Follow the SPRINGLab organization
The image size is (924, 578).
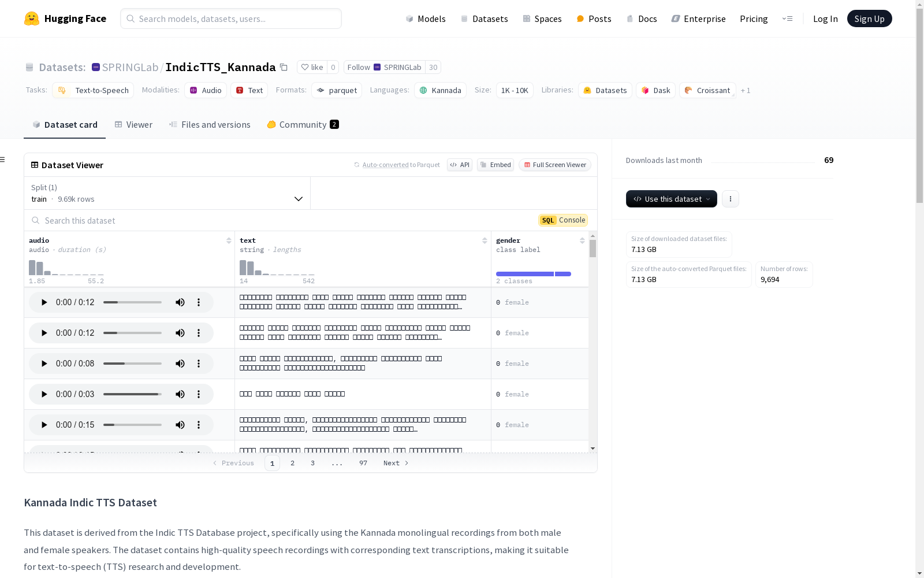(x=384, y=67)
